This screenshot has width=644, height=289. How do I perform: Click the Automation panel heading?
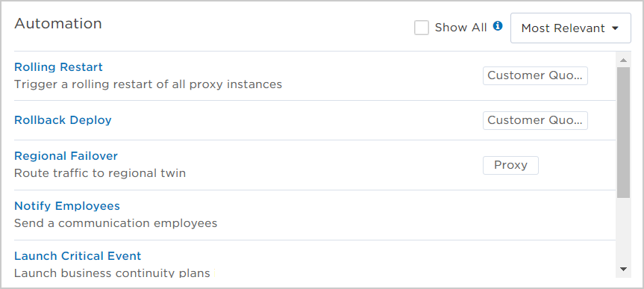(x=58, y=23)
